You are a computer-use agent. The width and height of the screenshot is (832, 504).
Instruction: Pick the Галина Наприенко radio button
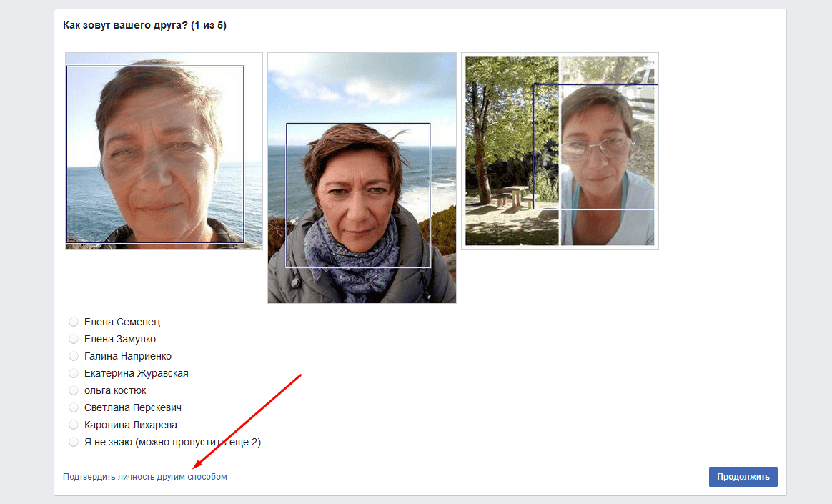tap(74, 356)
